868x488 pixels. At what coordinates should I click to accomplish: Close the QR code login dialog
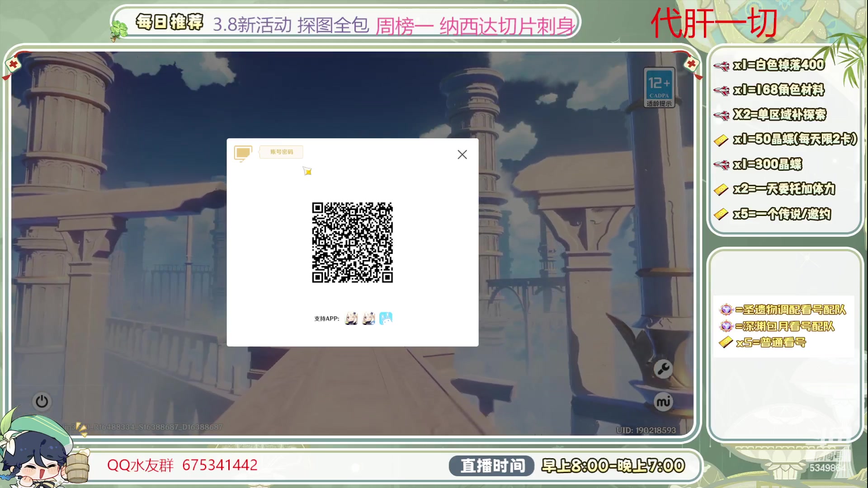462,155
